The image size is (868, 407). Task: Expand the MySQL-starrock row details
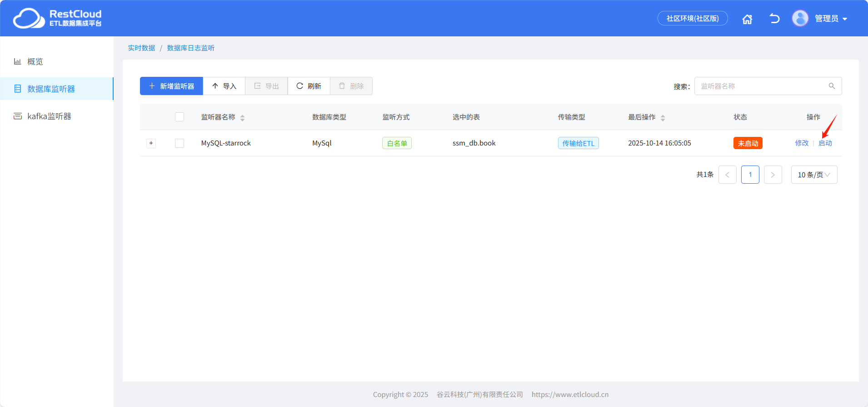click(x=151, y=143)
